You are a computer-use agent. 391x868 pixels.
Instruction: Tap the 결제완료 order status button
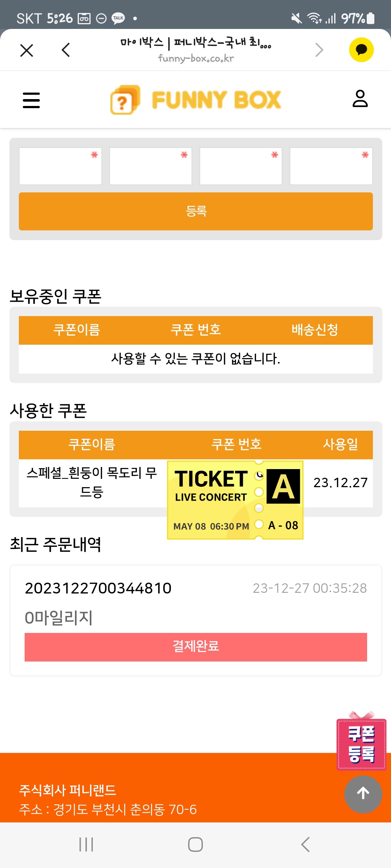[196, 647]
